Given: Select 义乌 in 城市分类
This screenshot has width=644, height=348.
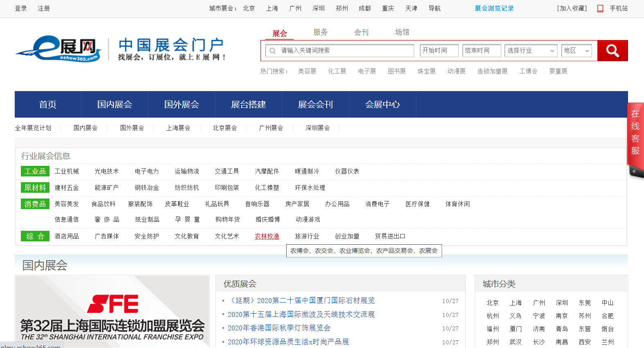Looking at the screenshot, I should click(x=516, y=316).
